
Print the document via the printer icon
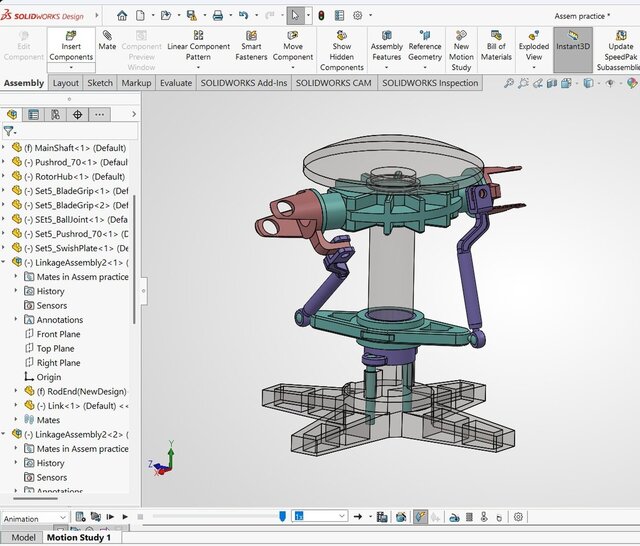coord(218,16)
